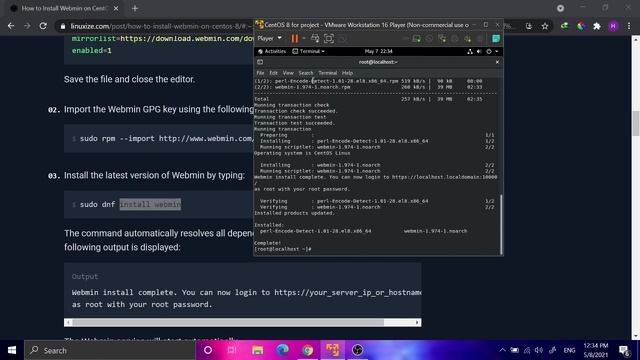Image resolution: width=640 pixels, height=360 pixels.
Task: Open the terminal View menu
Action: click(288, 73)
